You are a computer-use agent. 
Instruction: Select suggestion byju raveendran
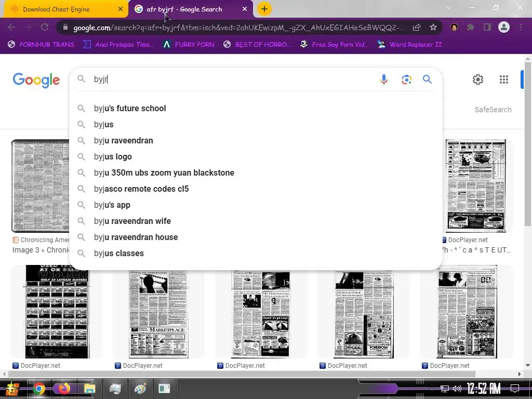256,140
